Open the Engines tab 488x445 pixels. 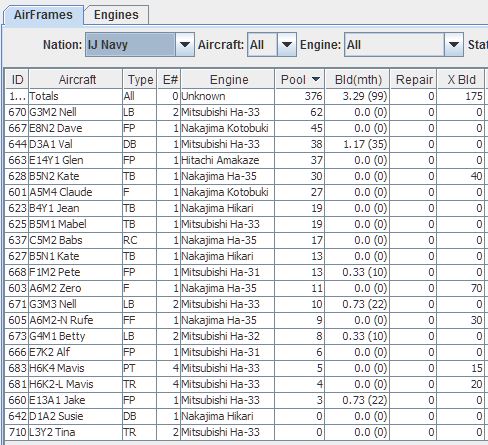tap(116, 15)
